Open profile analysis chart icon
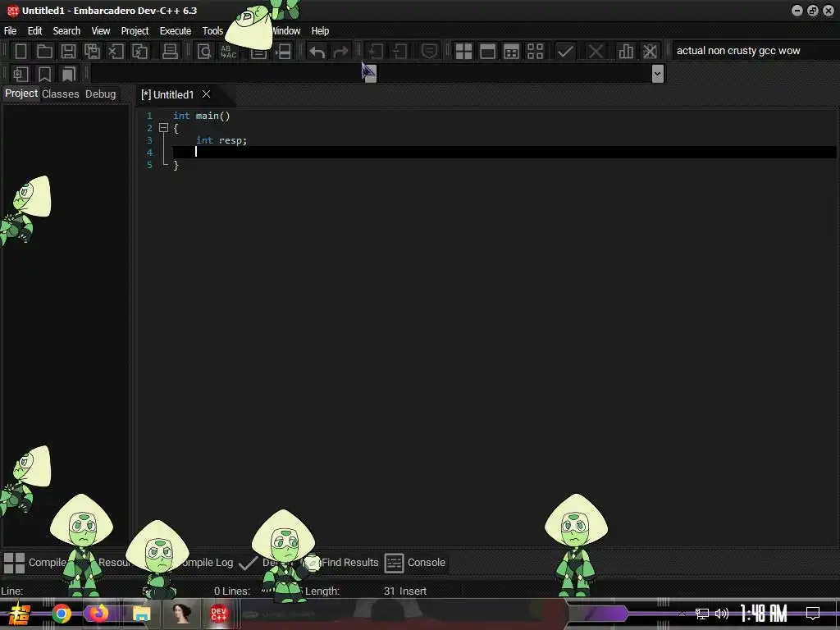Screen dimensions: 840x630 point(626,52)
